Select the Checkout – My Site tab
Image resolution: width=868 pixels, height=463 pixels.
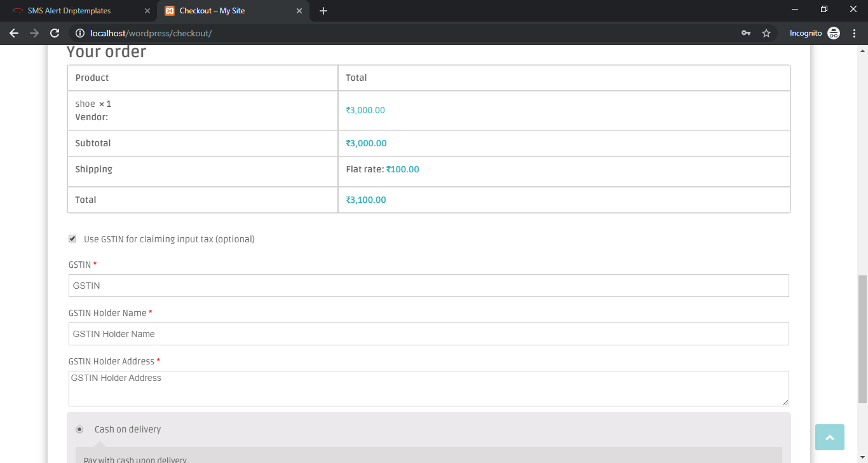tap(222, 11)
